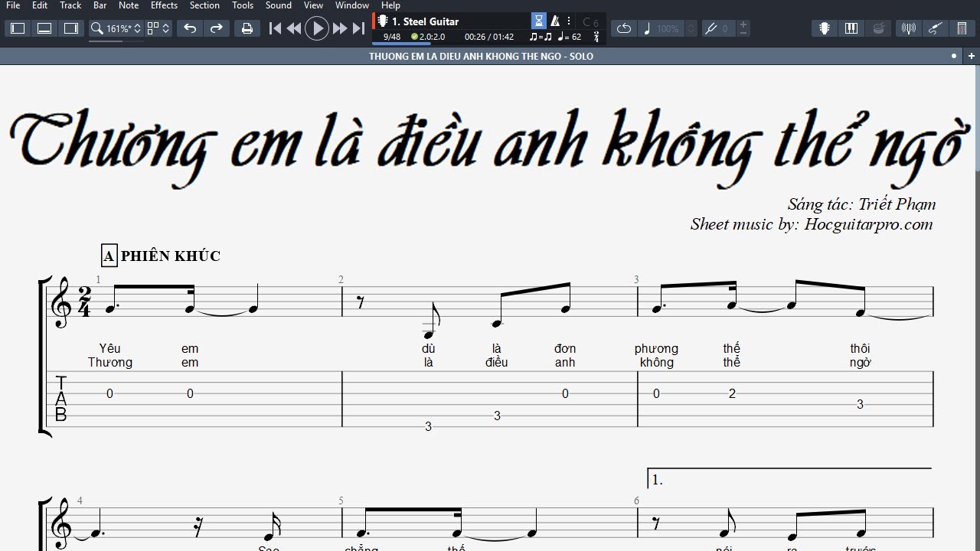Open the Help menu

click(x=390, y=5)
